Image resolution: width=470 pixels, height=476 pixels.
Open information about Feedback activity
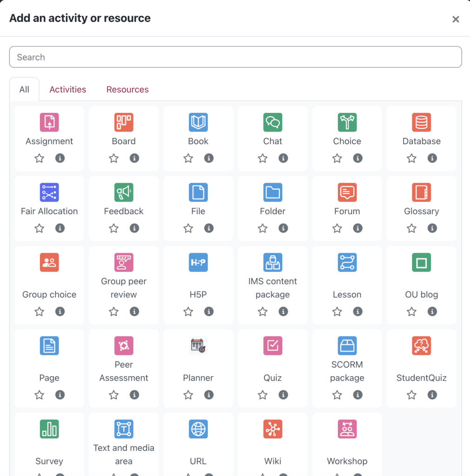click(x=134, y=228)
